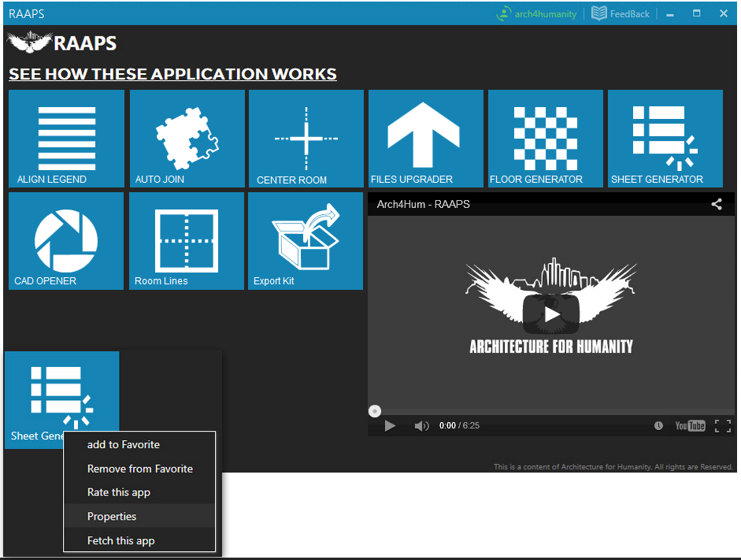Click the Architecture for Humanity copyright text
The width and height of the screenshot is (741, 560).
click(x=613, y=467)
